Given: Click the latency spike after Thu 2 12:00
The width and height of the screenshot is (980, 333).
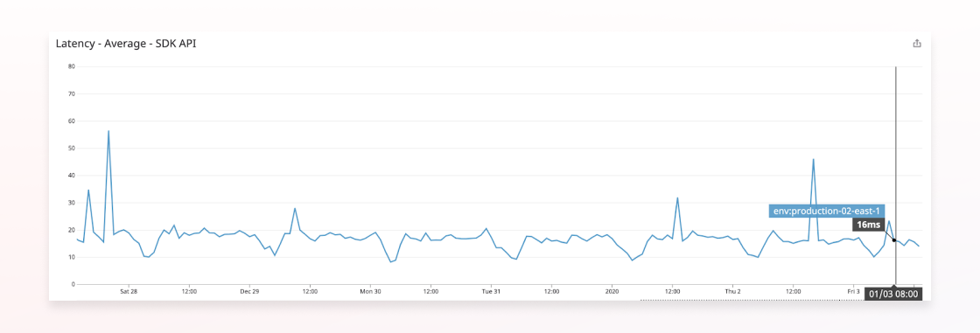Looking at the screenshot, I should [813, 159].
